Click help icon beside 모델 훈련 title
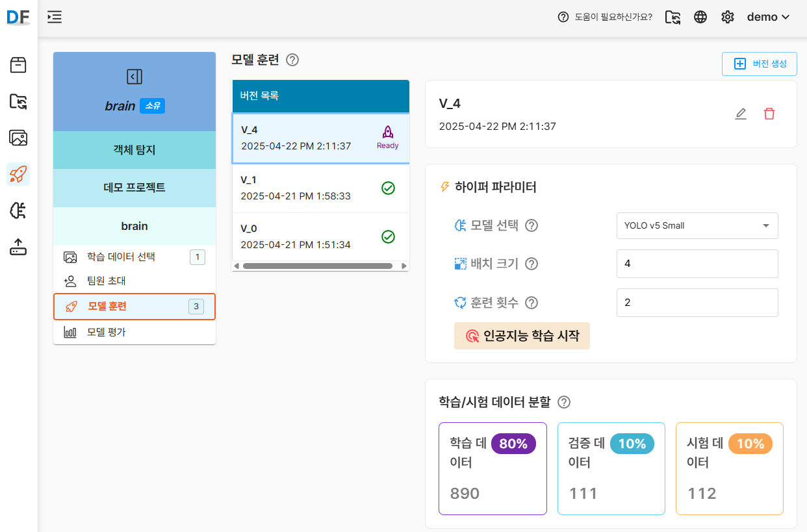Viewport: 807px width, 532px height. (292, 60)
